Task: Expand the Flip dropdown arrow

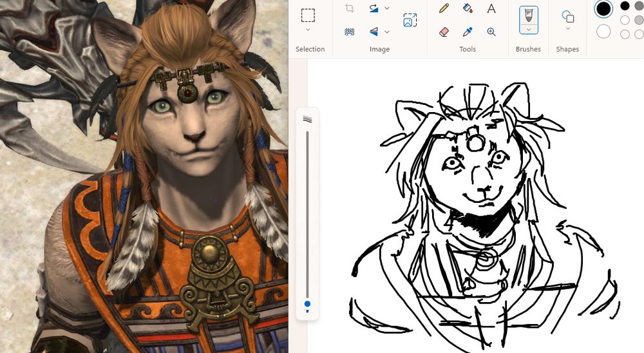Action: pos(387,32)
